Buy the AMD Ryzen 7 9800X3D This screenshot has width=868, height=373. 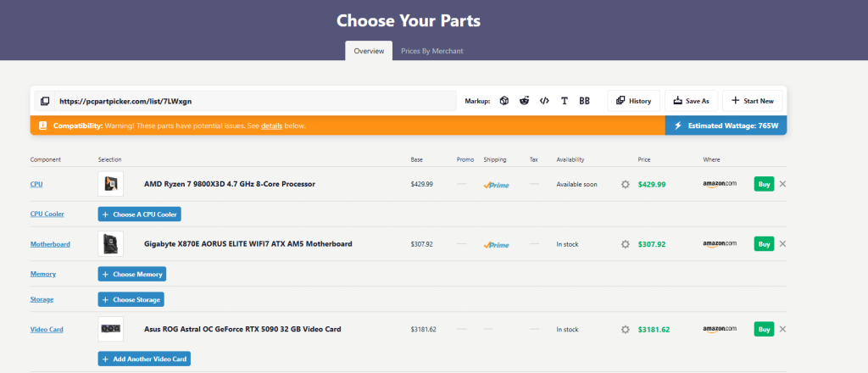(764, 184)
